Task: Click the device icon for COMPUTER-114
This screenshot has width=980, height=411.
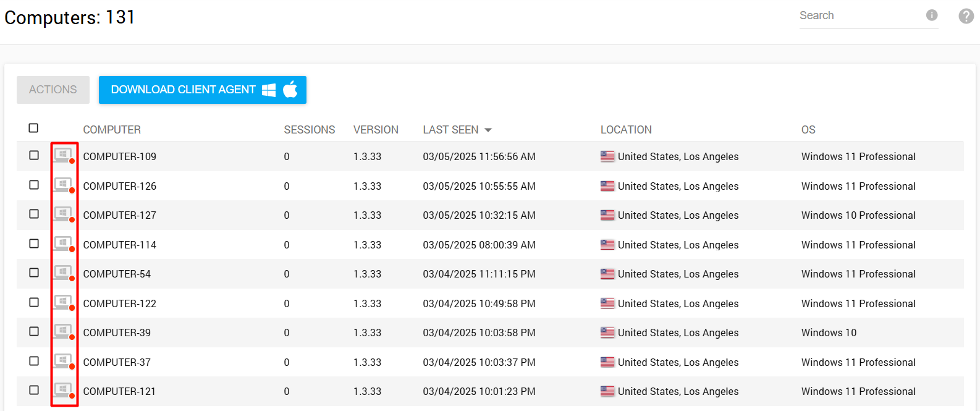Action: coord(64,244)
